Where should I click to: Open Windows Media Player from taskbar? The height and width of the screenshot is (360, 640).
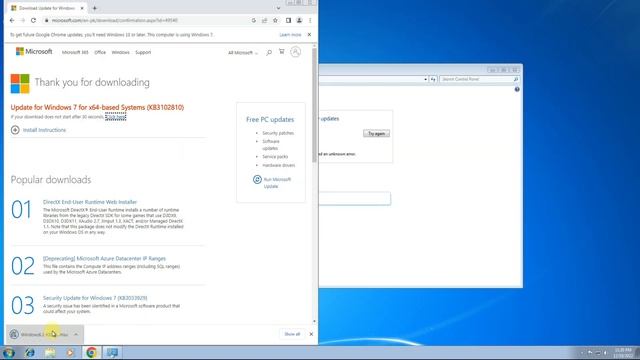tap(71, 353)
